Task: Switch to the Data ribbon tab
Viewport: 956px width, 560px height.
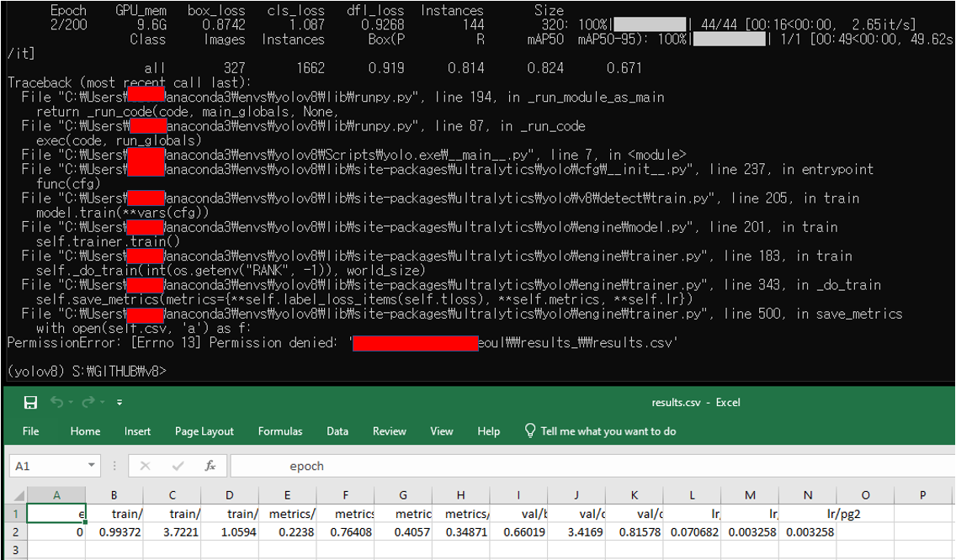Action: 337,431
